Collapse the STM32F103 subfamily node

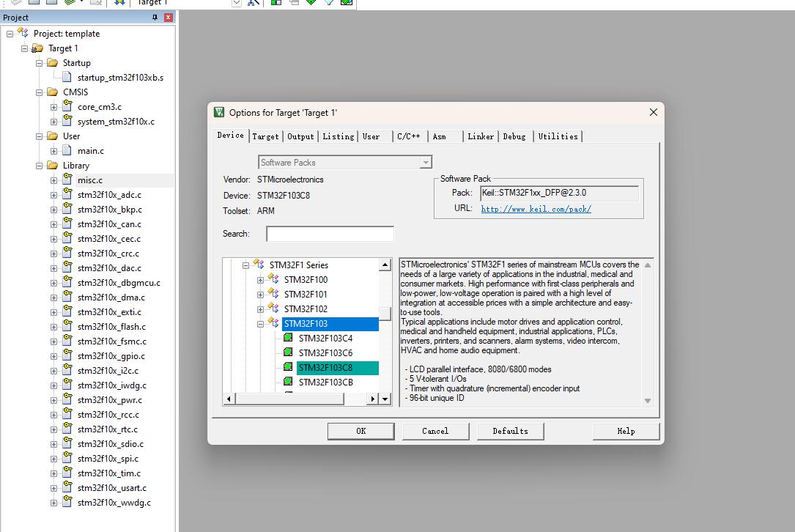coord(260,324)
